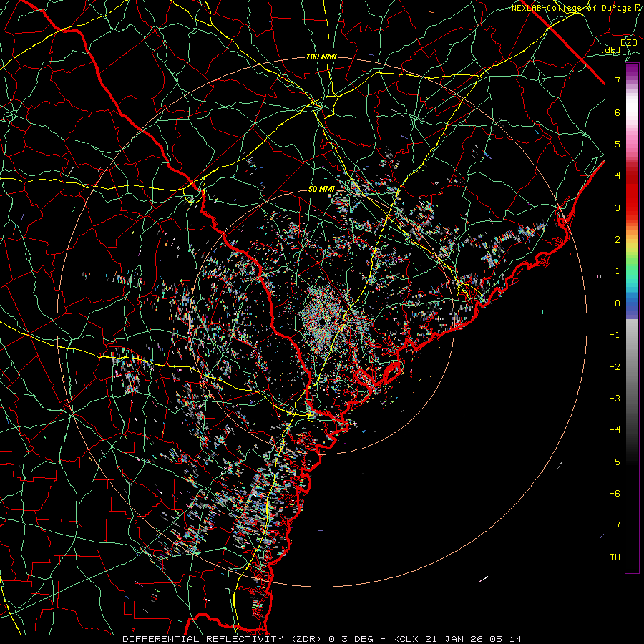The image size is (644, 644).
Task: Click the 5 tick on the dB scale
Action: coord(618,144)
